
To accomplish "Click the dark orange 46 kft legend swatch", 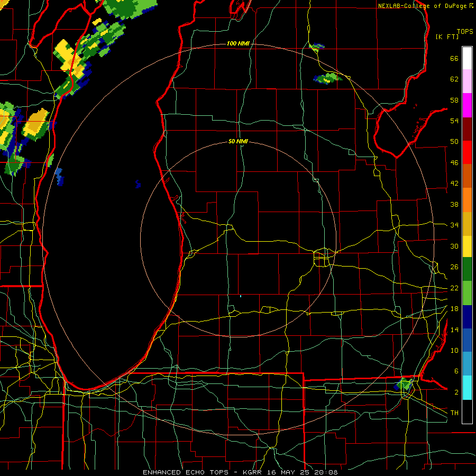I will click(467, 176).
